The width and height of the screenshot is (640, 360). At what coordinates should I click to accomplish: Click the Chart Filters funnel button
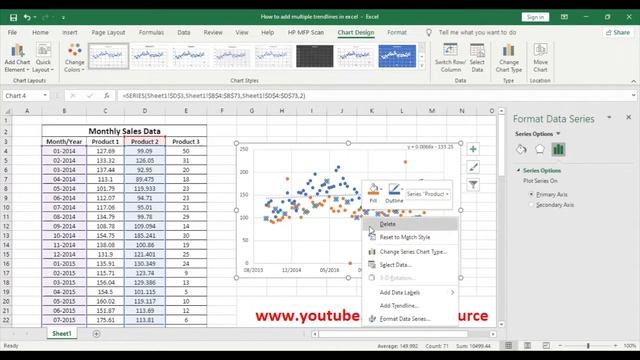click(473, 185)
